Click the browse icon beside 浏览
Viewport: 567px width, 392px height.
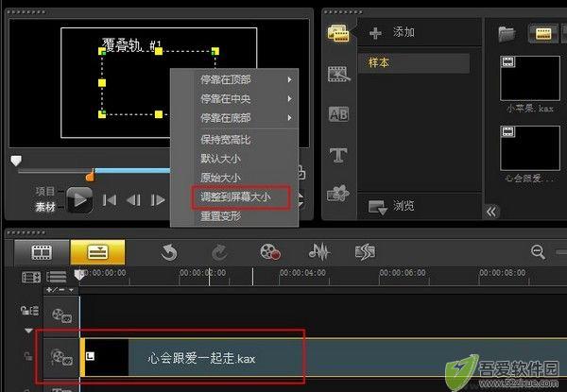coord(377,207)
